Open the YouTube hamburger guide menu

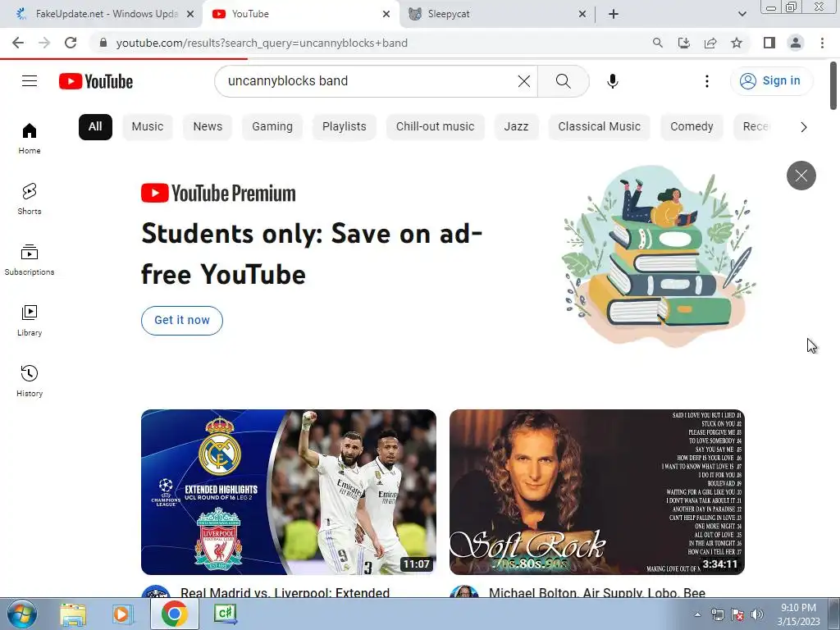click(x=30, y=81)
